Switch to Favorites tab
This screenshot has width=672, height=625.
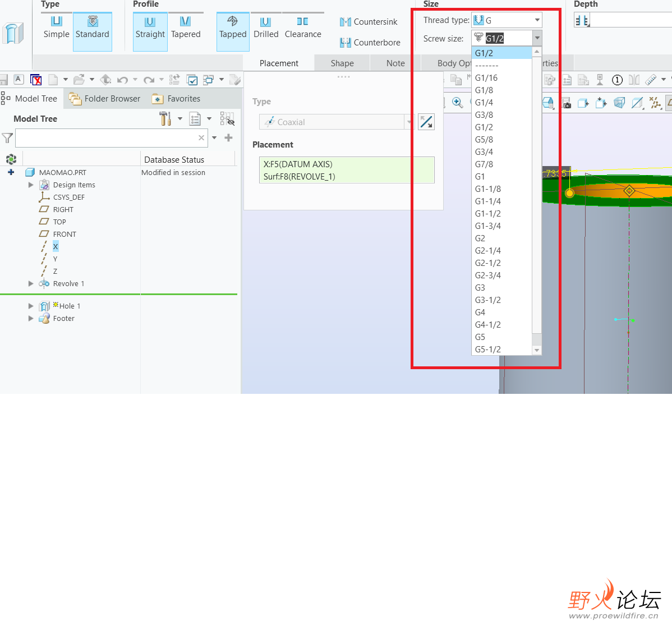pos(176,99)
